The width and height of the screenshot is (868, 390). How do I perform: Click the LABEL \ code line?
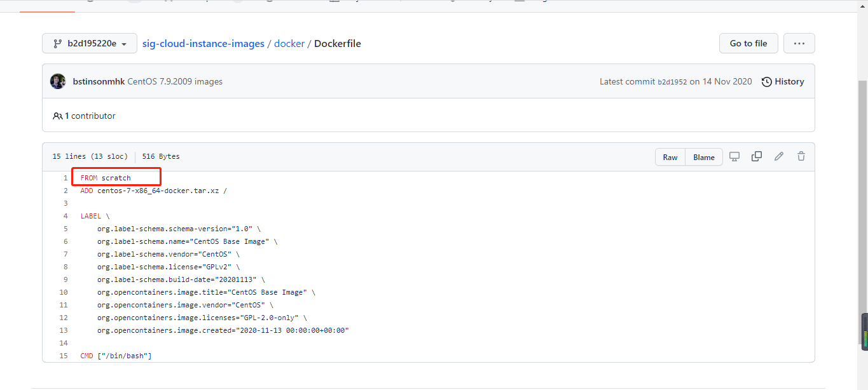[95, 216]
